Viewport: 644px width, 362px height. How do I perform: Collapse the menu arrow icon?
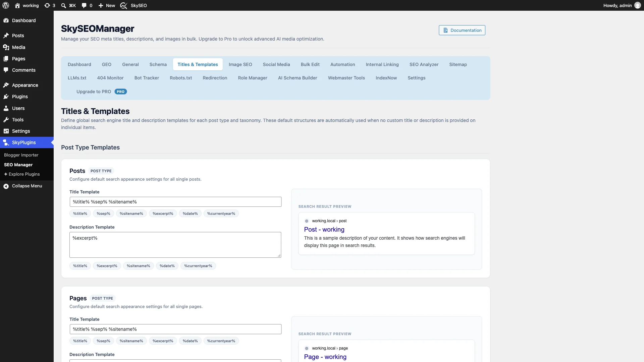pyautogui.click(x=6, y=186)
